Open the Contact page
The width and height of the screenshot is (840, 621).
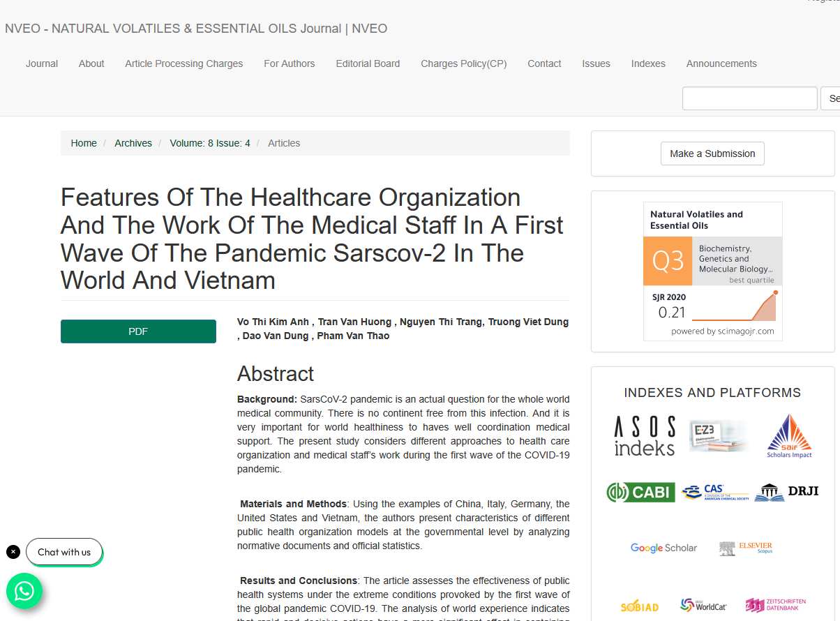[544, 63]
